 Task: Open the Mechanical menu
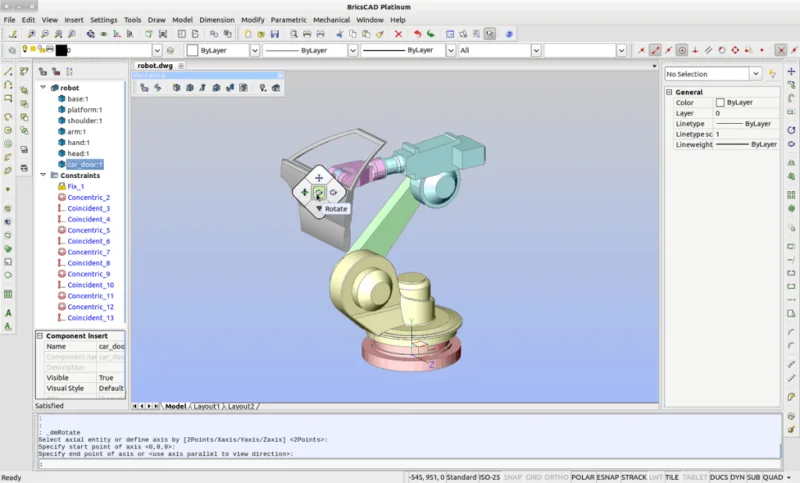tap(331, 20)
